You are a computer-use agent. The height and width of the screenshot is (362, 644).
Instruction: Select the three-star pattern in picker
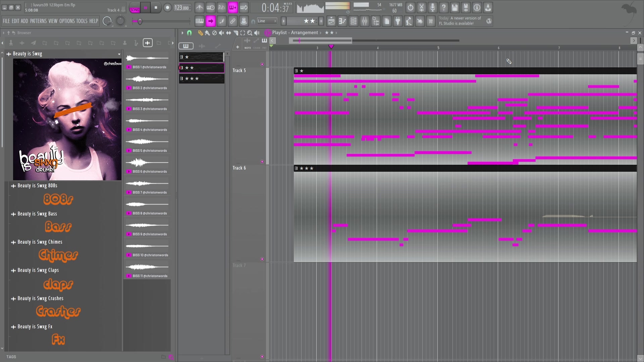(202, 78)
